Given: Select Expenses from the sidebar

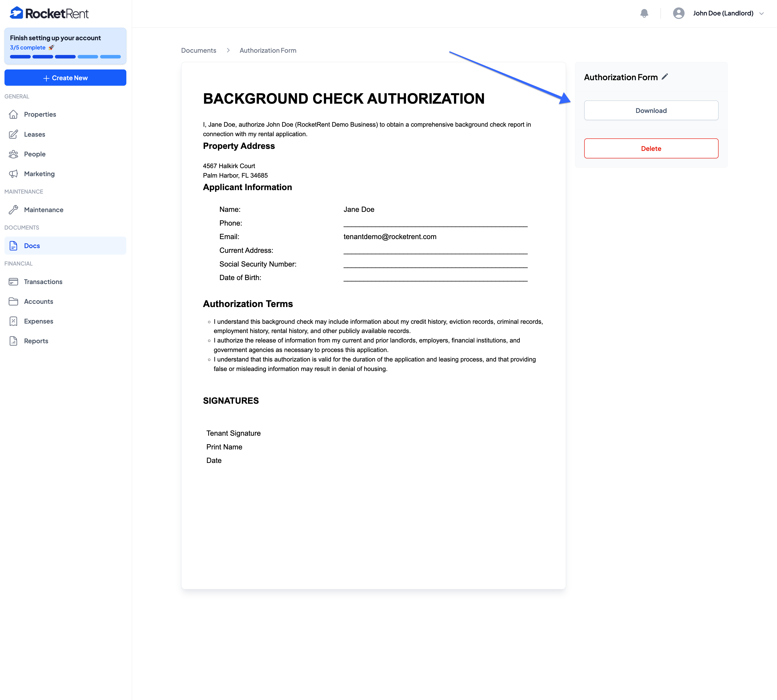Looking at the screenshot, I should click(x=38, y=321).
